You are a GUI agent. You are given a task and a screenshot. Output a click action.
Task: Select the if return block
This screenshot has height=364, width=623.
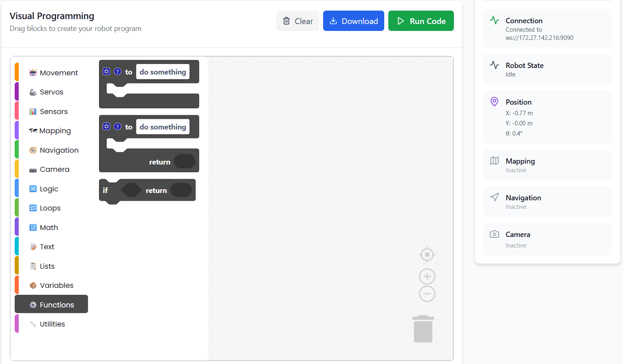point(106,191)
